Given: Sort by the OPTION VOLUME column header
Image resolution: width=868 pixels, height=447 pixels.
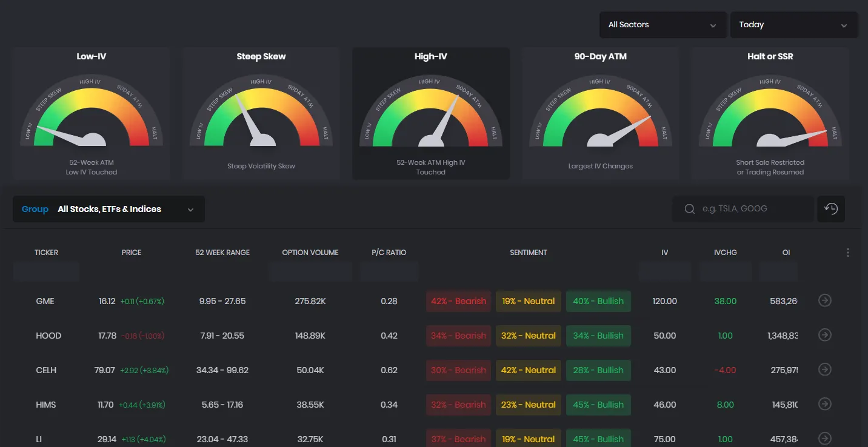Looking at the screenshot, I should pyautogui.click(x=310, y=253).
